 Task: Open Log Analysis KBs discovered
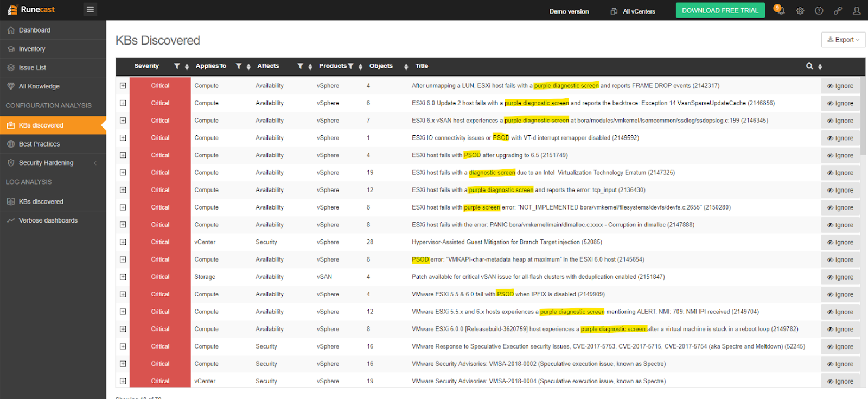pos(53,201)
